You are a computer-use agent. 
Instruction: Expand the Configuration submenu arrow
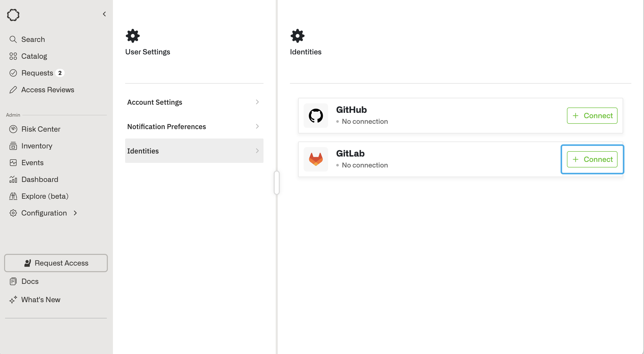point(75,213)
